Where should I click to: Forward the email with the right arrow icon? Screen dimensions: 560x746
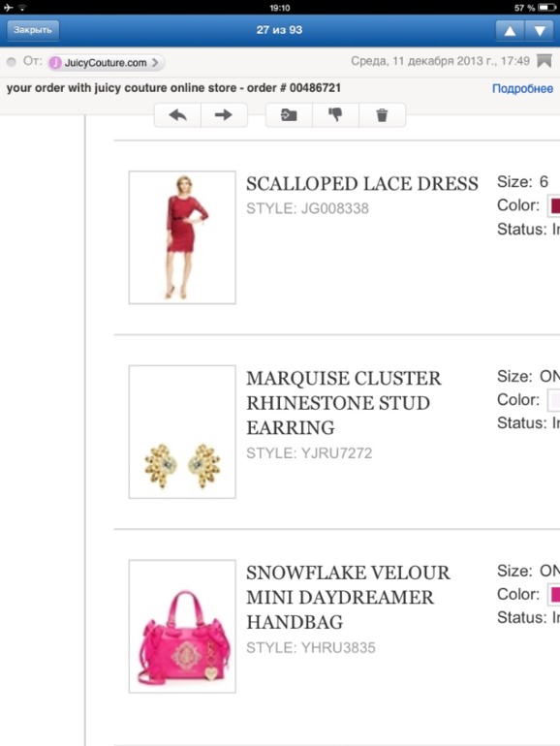(x=224, y=115)
